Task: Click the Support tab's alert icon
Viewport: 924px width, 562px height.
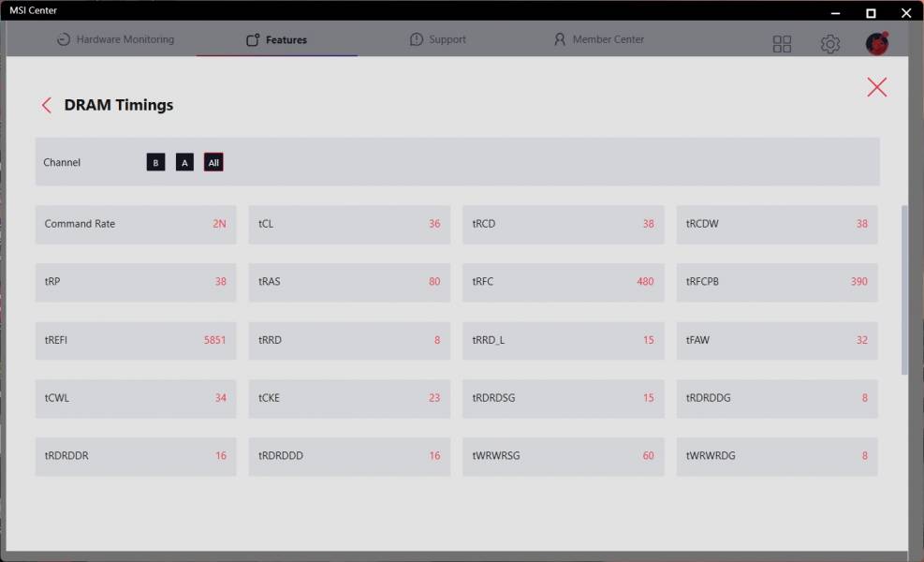Action: (416, 39)
